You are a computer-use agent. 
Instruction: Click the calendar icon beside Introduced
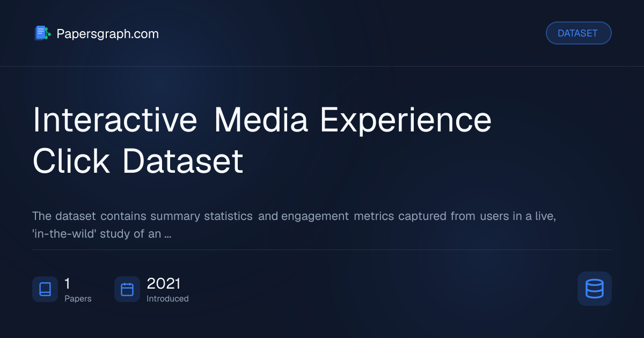[127, 290]
